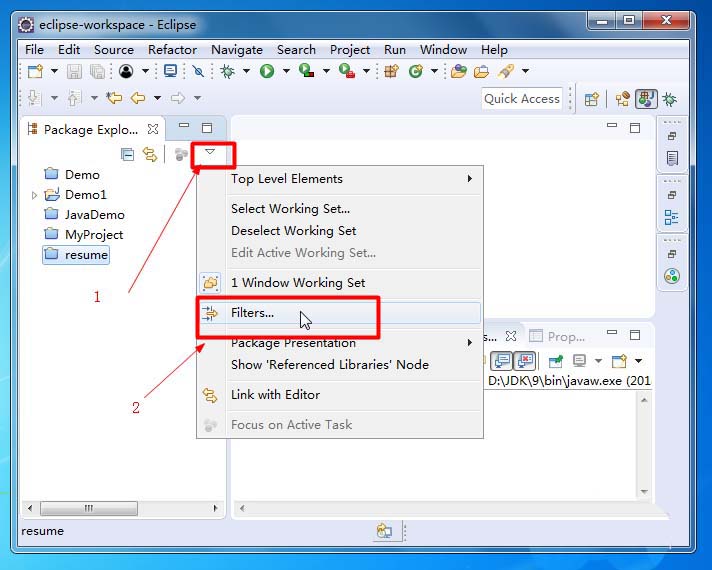This screenshot has height=570, width=712.
Task: Toggle show console on standard output
Action: pyautogui.click(x=502, y=361)
